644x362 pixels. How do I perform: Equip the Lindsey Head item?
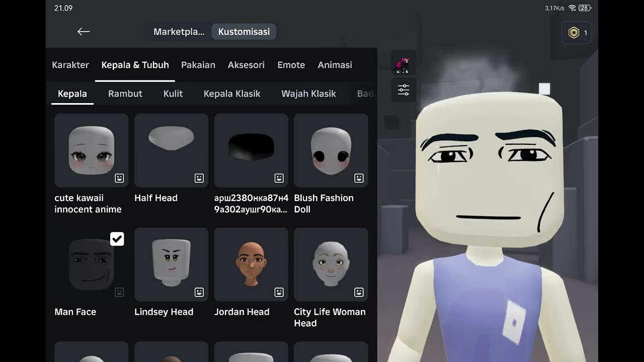(171, 264)
